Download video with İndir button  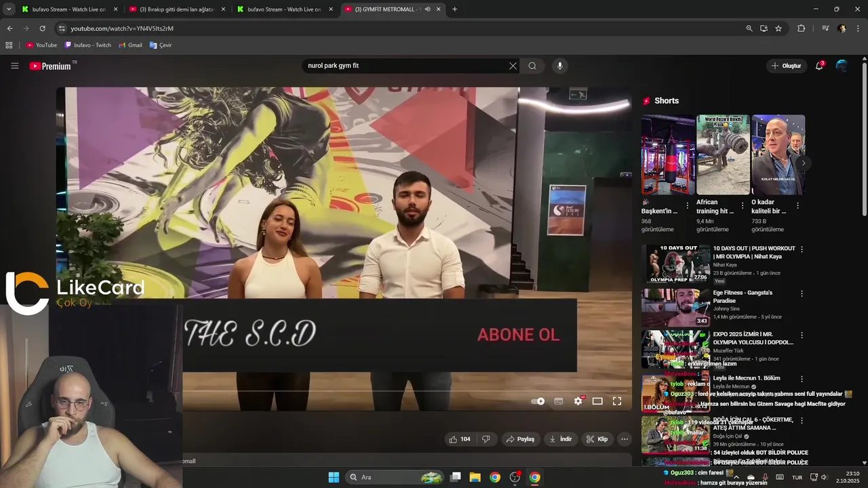561,439
